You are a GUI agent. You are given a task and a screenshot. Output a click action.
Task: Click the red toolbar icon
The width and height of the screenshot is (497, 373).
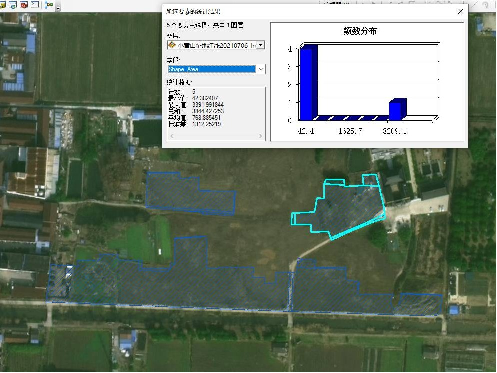24,5
